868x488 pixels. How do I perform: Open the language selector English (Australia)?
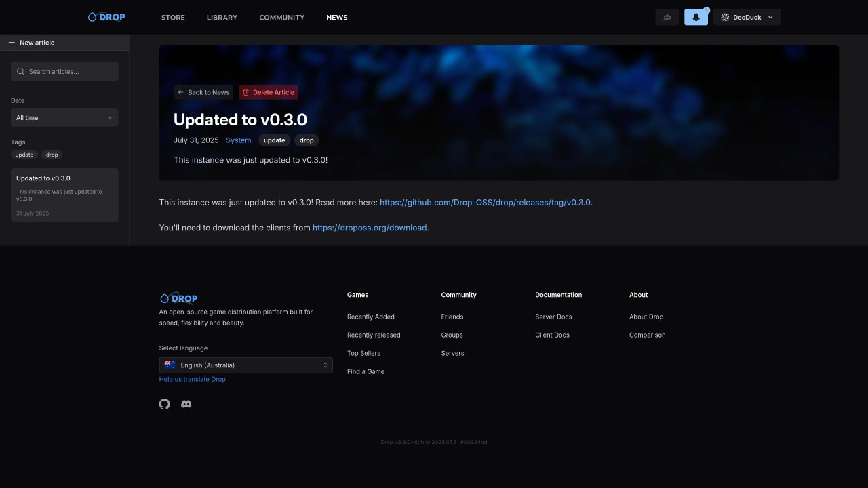point(245,365)
